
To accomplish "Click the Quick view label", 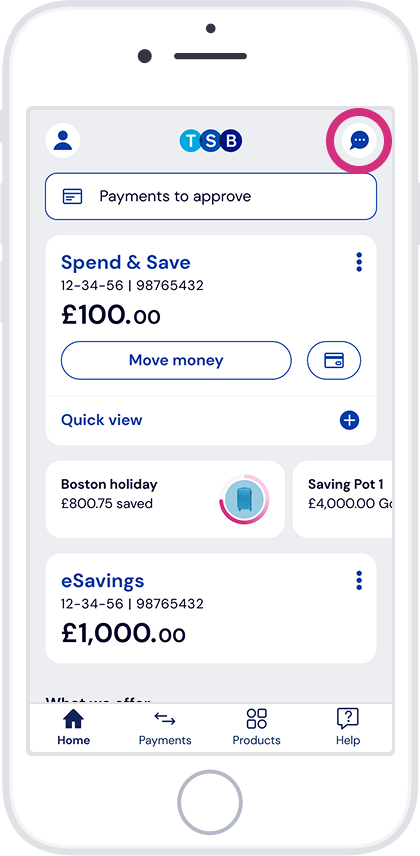I will point(102,420).
